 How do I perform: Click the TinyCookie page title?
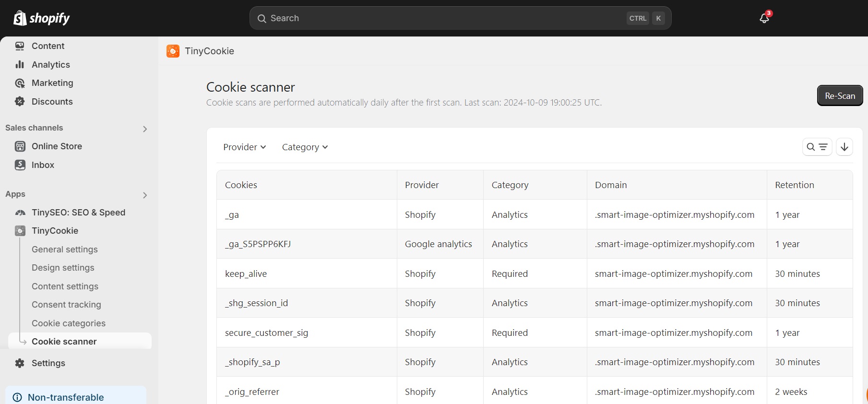tap(209, 51)
